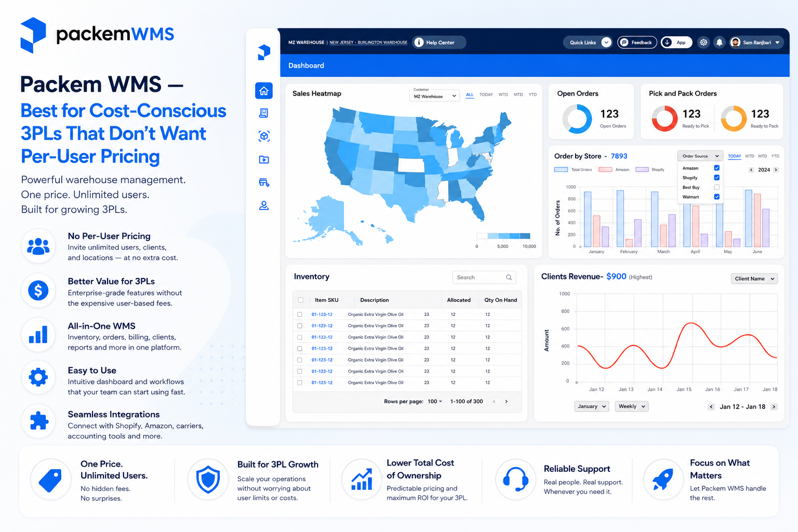Viewport: 798px width, 532px height.
Task: Select the WTD tab in Order by Store
Action: (x=750, y=156)
